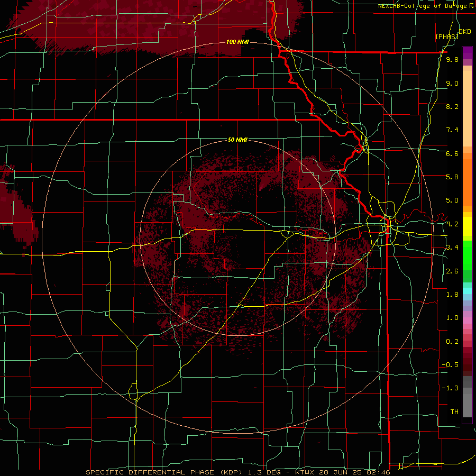Click the 3.4 value on color scale
The width and height of the screenshot is (476, 476).
tap(452, 248)
